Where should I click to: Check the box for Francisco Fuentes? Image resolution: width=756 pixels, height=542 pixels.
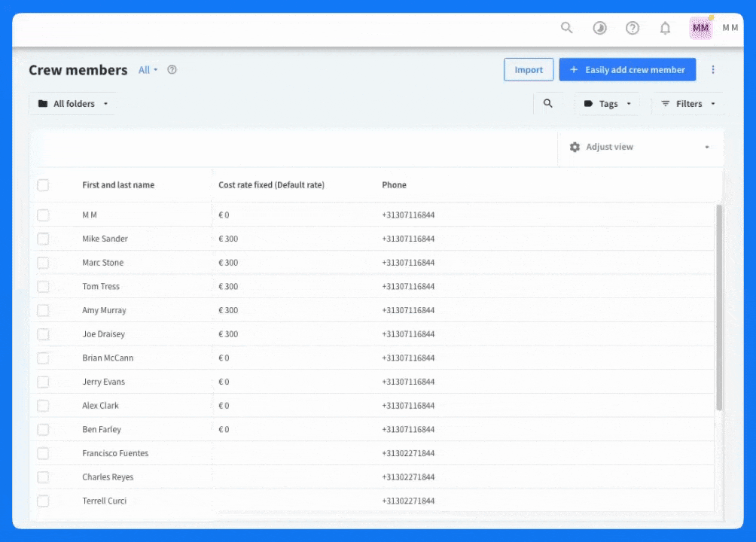coord(43,452)
